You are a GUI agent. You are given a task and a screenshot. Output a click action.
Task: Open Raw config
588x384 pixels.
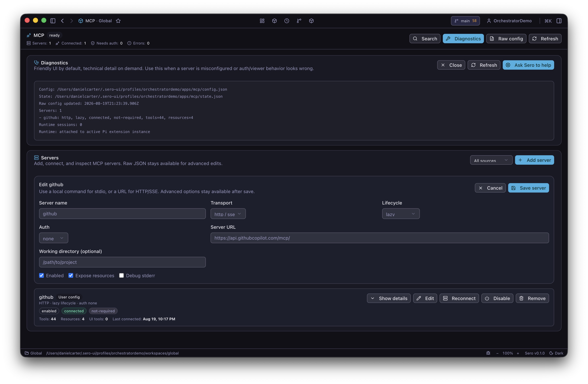(506, 39)
